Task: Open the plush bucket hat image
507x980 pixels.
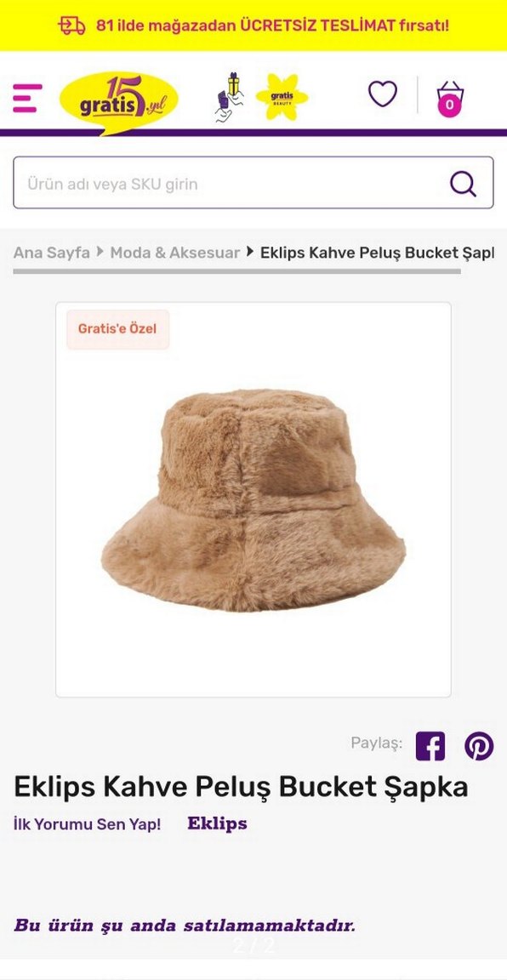Action: click(x=253, y=499)
